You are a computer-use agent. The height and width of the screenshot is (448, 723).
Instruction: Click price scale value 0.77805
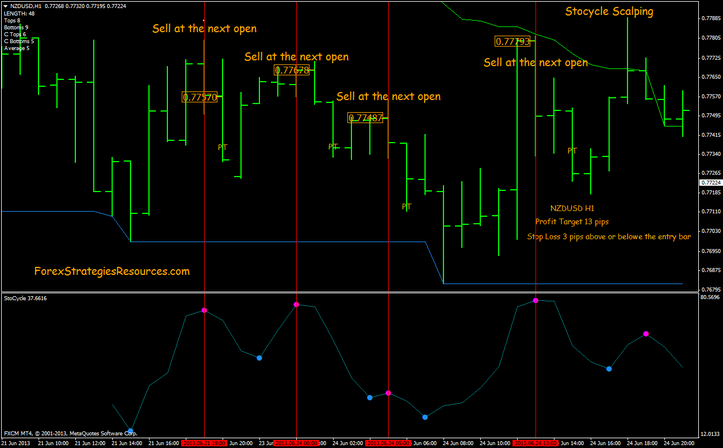click(711, 38)
